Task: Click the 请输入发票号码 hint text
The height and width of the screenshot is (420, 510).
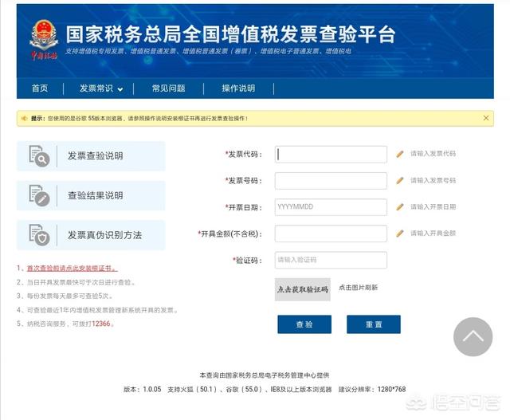Action: coord(433,181)
